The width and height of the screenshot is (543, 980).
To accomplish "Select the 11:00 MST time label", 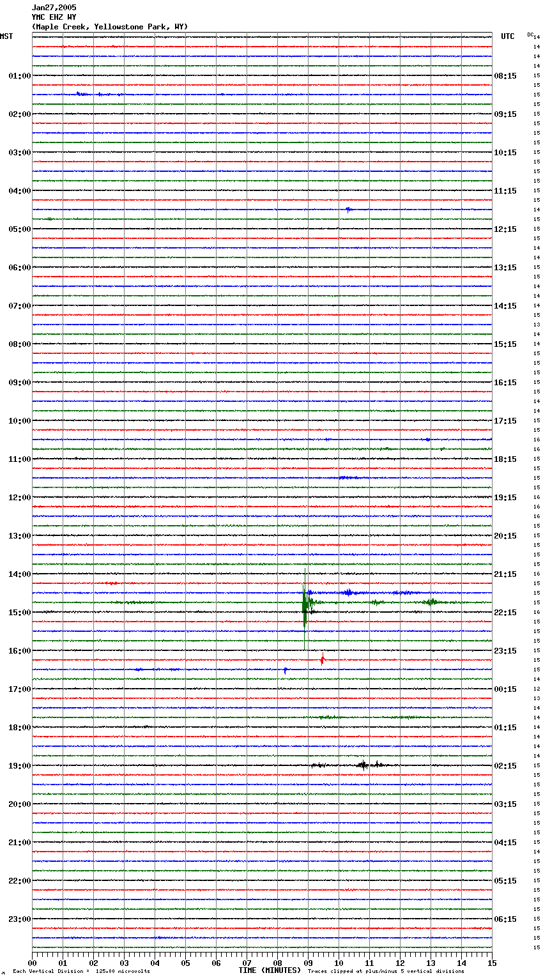I will coord(20,459).
